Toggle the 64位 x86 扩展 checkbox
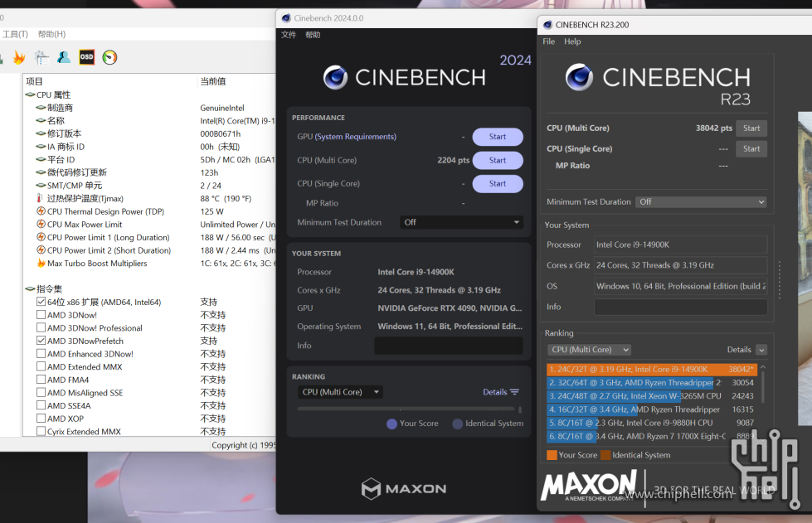812x523 pixels. pos(41,302)
